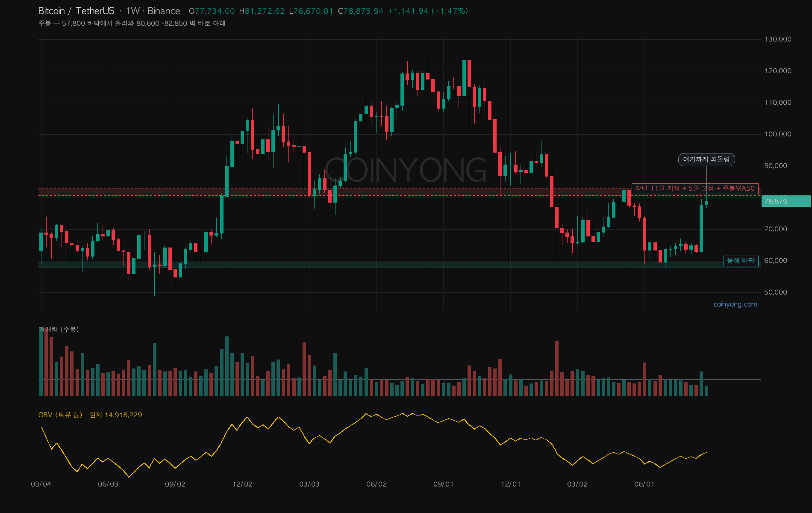812x513 pixels.
Task: Click the 12/02 date axis label
Action: coord(243,484)
